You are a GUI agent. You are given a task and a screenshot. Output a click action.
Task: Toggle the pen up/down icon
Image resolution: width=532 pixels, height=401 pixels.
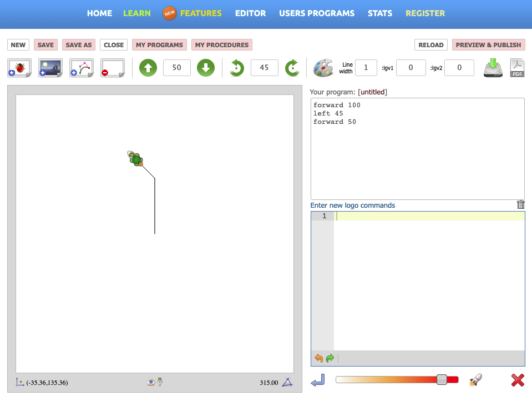[160, 382]
